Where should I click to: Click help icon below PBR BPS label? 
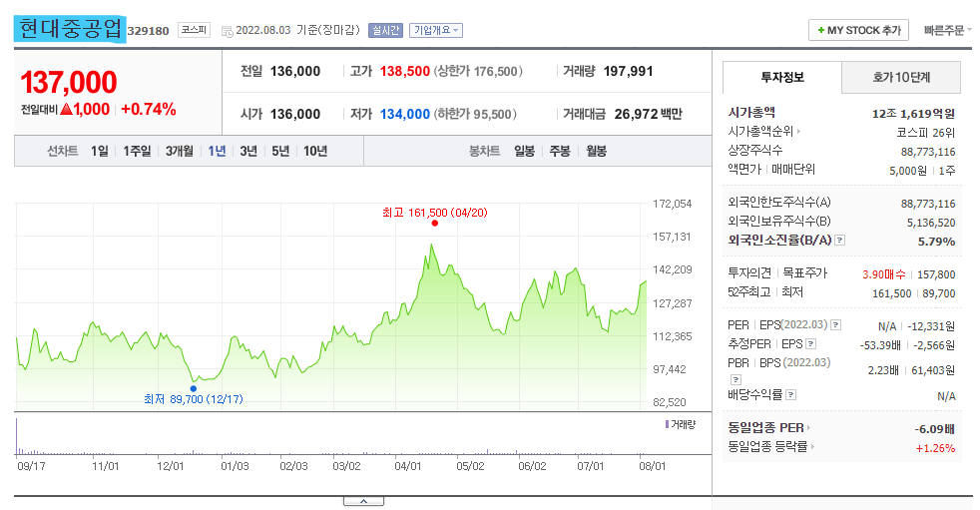tap(735, 380)
